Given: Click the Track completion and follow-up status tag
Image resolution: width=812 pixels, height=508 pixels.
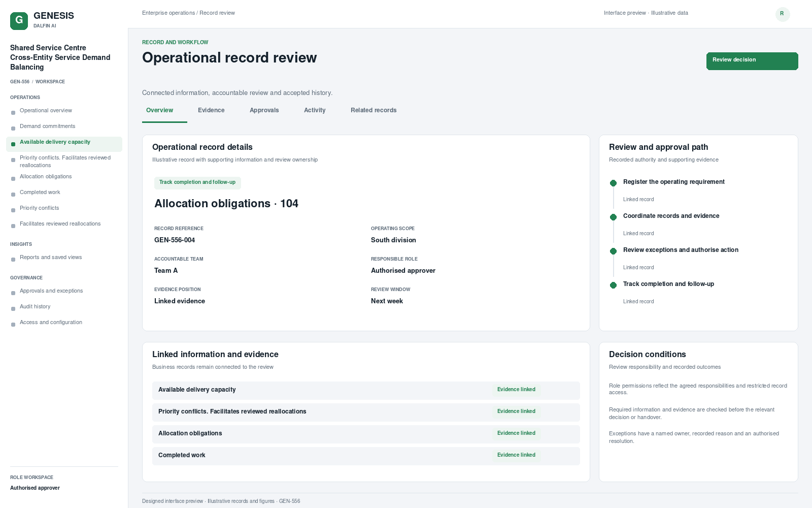Looking at the screenshot, I should pyautogui.click(x=197, y=182).
